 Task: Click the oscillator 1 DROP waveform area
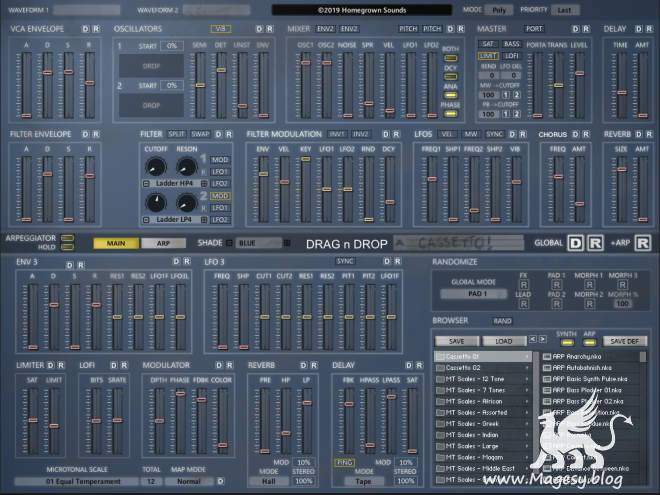(x=151, y=66)
